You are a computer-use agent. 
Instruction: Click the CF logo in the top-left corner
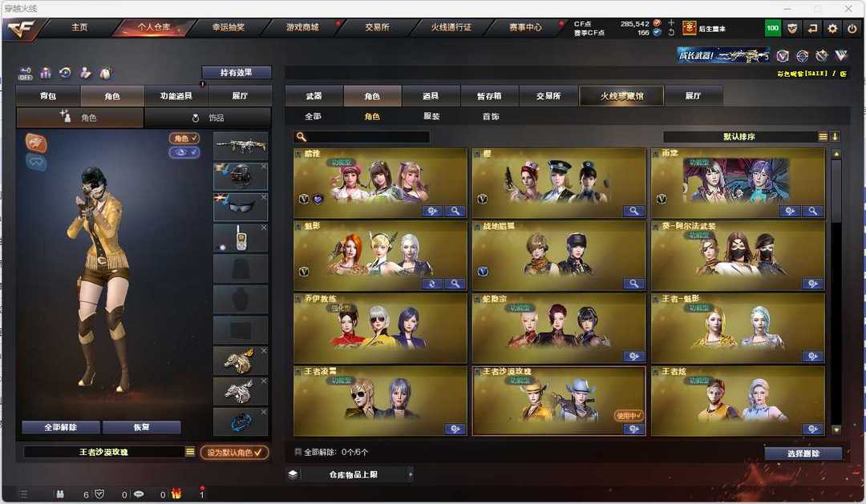(21, 29)
